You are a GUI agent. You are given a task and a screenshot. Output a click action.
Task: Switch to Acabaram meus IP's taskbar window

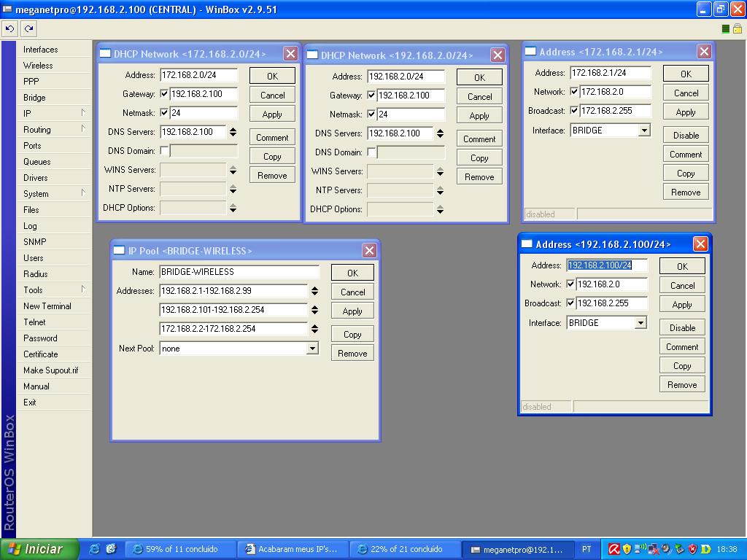click(292, 549)
